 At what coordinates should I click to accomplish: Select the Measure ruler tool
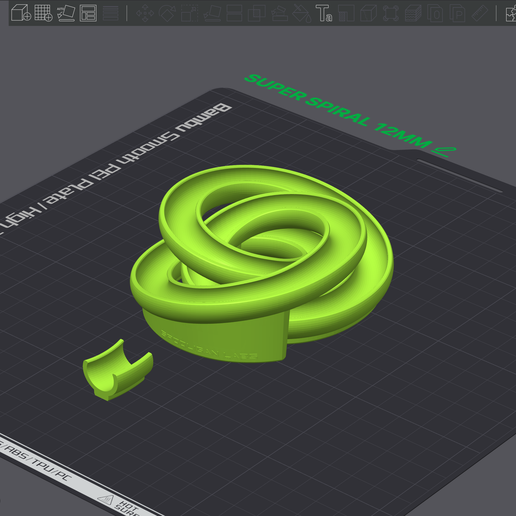point(480,13)
